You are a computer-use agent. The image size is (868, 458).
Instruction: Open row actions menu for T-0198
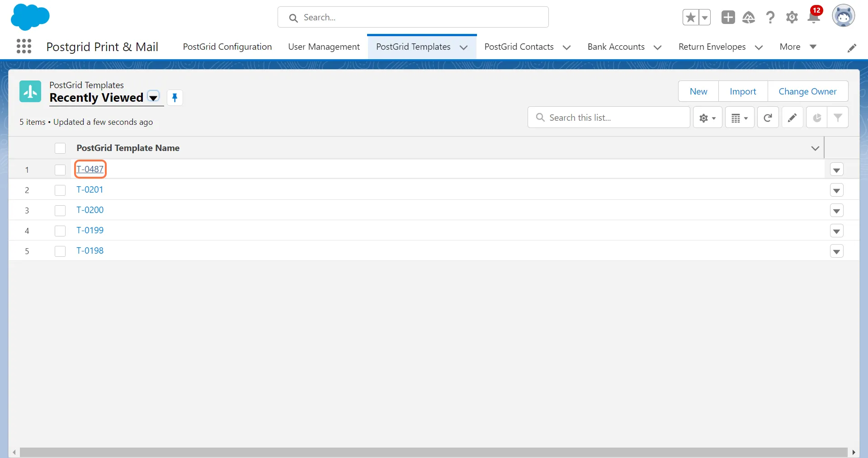(x=836, y=251)
